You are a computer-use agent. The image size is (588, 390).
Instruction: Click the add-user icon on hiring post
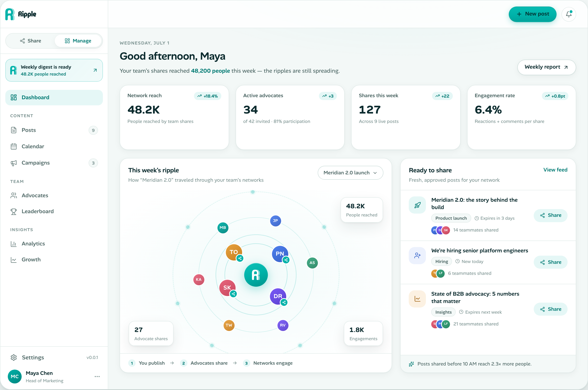click(x=417, y=256)
